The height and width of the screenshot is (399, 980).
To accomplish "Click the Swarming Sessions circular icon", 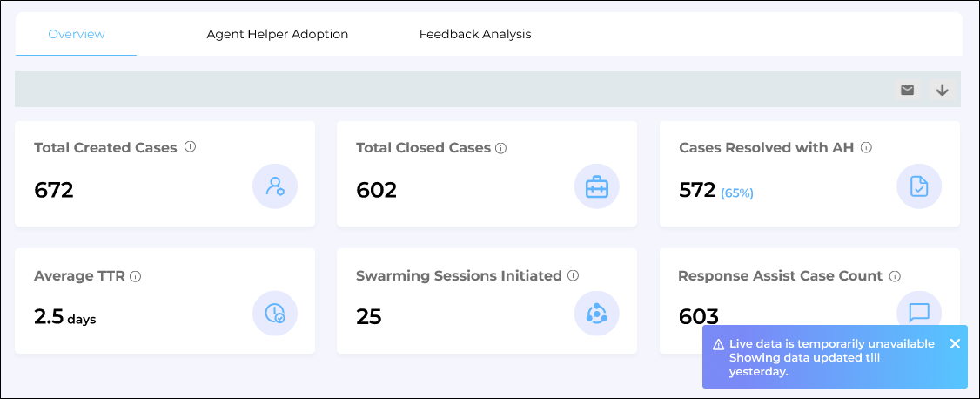I will click(597, 314).
